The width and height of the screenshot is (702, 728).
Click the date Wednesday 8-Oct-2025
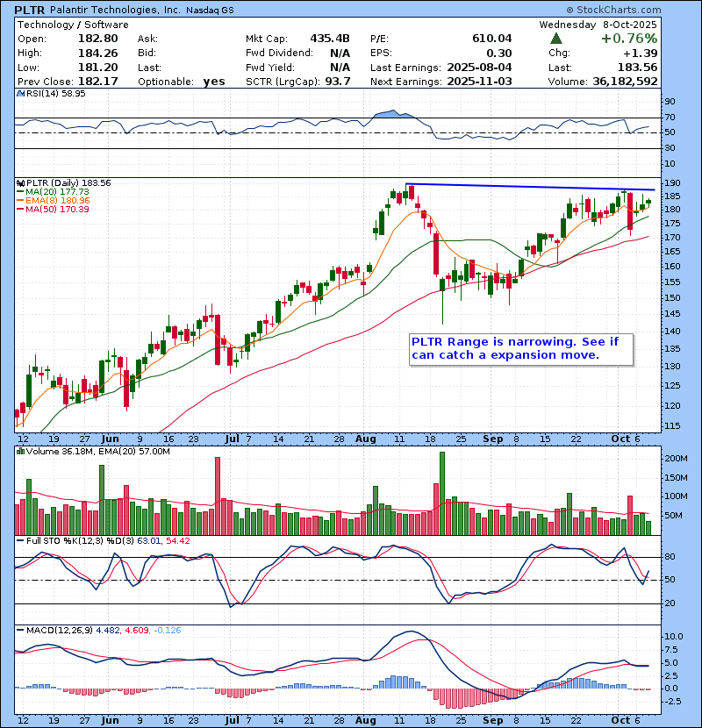(x=598, y=25)
